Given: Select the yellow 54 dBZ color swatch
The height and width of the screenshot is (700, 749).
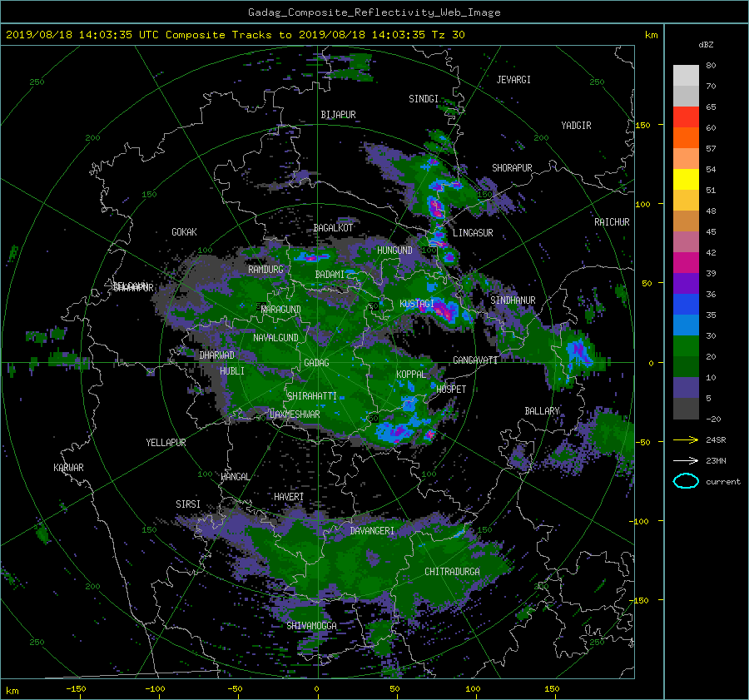Looking at the screenshot, I should point(686,179).
